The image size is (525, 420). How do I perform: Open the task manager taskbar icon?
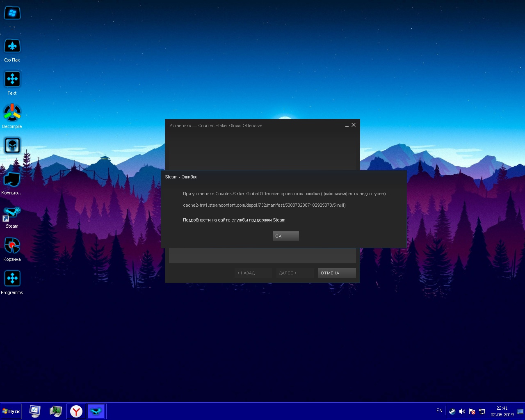55,411
